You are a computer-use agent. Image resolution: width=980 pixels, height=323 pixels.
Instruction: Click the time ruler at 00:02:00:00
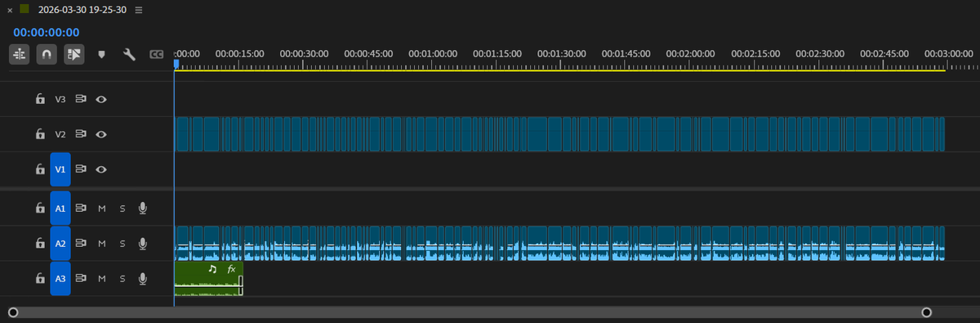tap(691, 53)
